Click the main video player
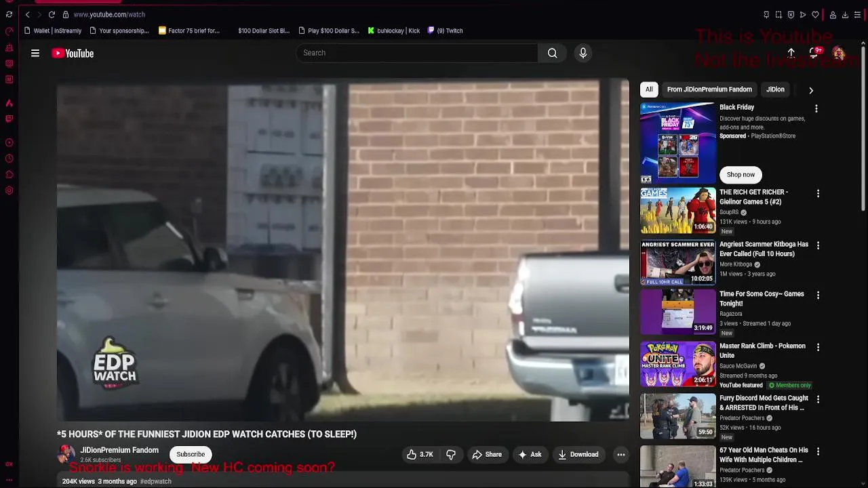The image size is (868, 488). (x=343, y=250)
